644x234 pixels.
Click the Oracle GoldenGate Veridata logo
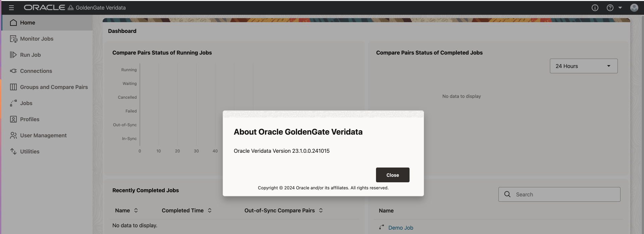75,8
